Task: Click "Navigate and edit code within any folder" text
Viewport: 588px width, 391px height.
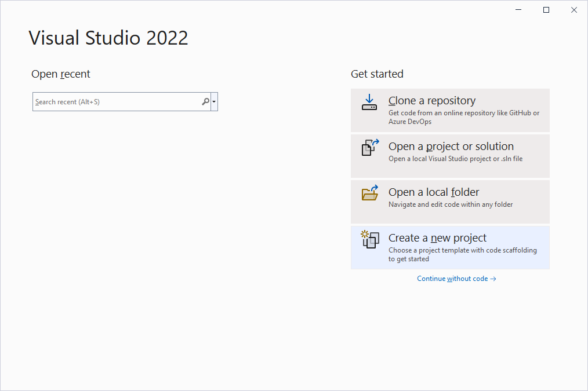Action: [x=451, y=204]
